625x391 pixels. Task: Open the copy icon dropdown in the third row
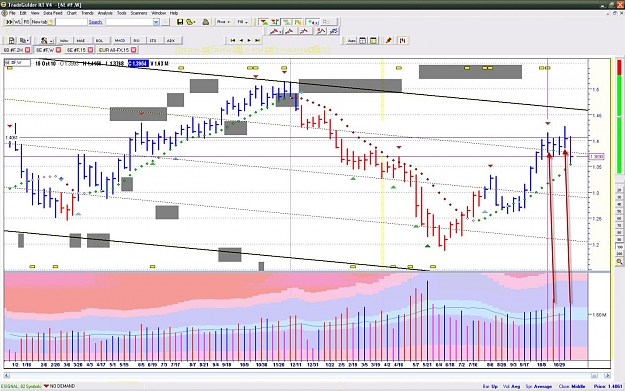tap(24, 41)
